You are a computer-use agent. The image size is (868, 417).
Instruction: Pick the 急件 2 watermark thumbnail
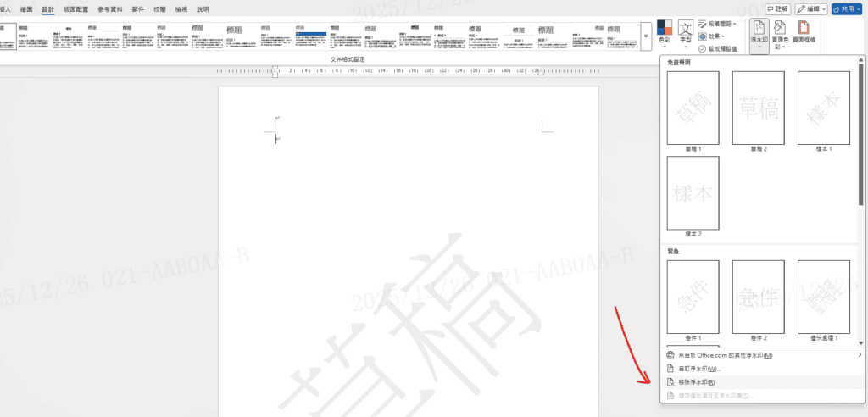click(759, 297)
